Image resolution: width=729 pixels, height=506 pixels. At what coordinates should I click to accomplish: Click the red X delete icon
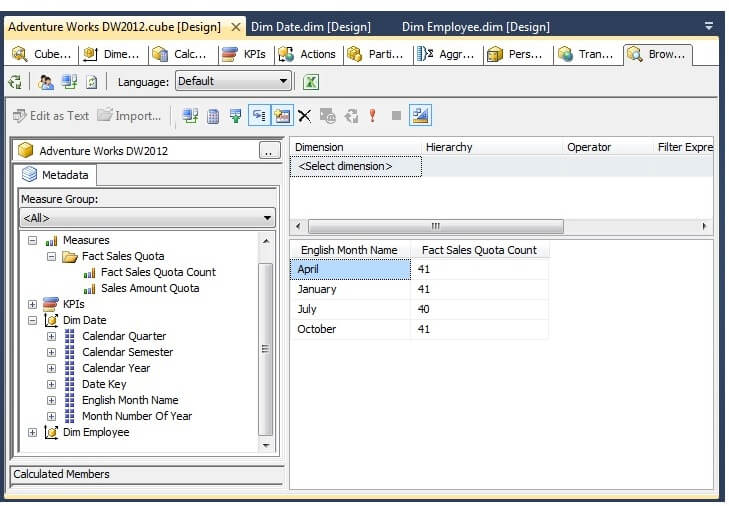304,116
